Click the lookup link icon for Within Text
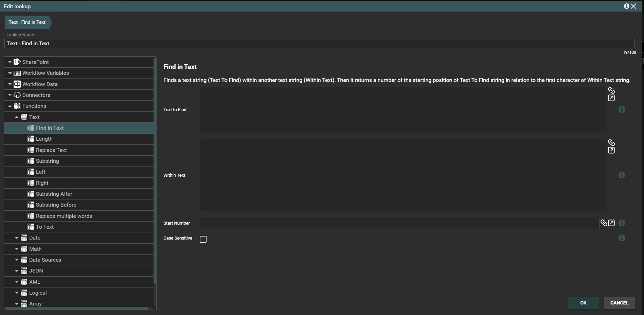Viewport: 644px width, 315px height. [x=611, y=143]
